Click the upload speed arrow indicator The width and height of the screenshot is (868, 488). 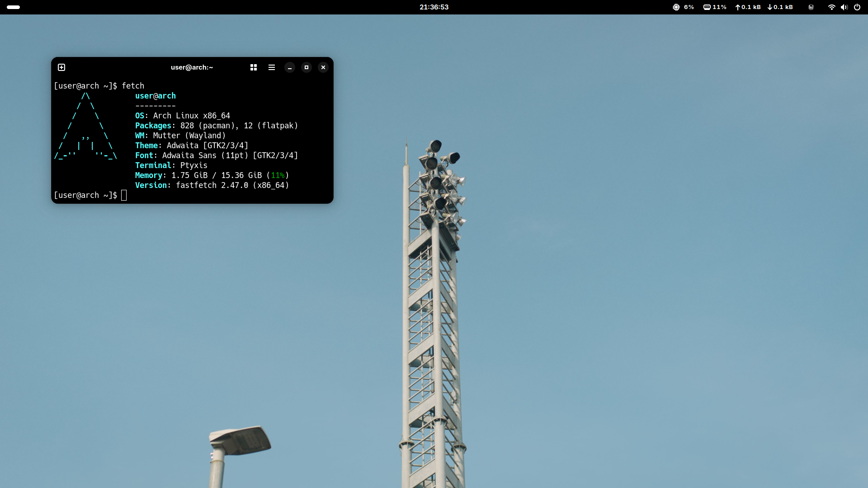[738, 7]
